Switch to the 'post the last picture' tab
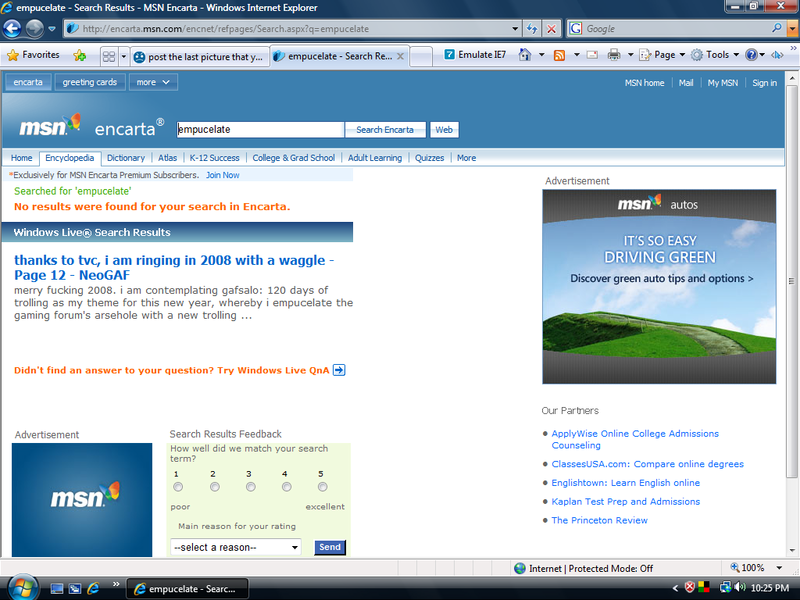The width and height of the screenshot is (800, 600). pyautogui.click(x=199, y=57)
